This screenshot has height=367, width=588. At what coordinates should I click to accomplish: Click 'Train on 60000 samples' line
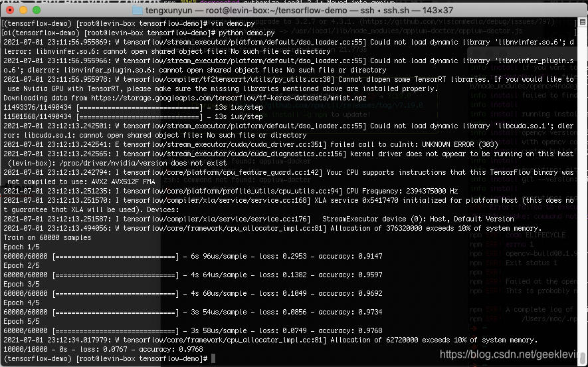click(x=47, y=237)
